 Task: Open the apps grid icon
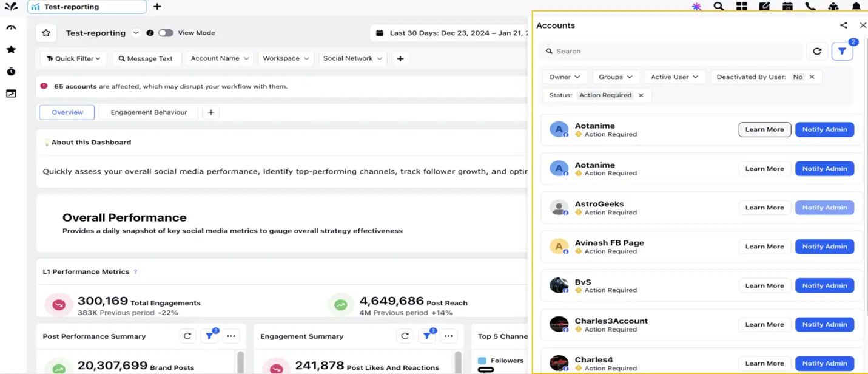741,7
